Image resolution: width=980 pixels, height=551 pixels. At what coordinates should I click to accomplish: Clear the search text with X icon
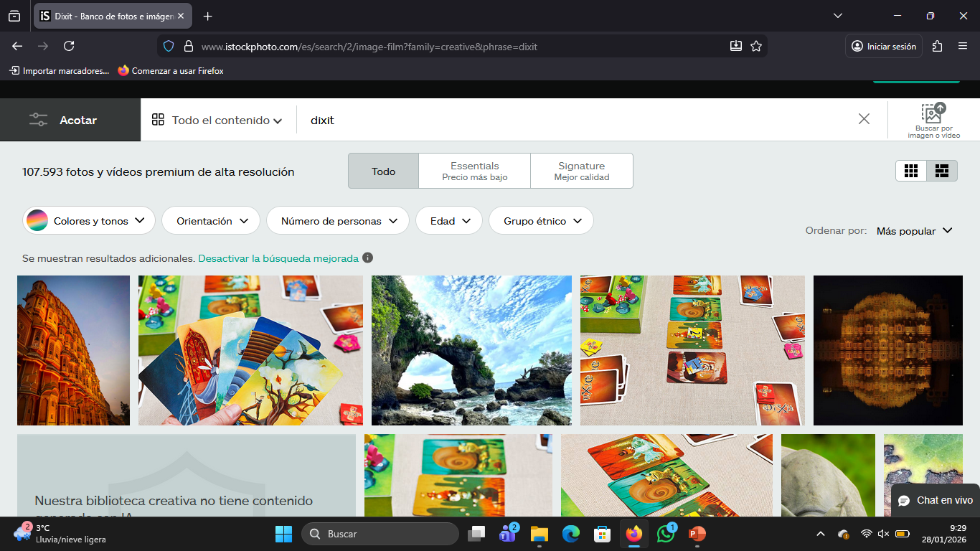point(864,119)
